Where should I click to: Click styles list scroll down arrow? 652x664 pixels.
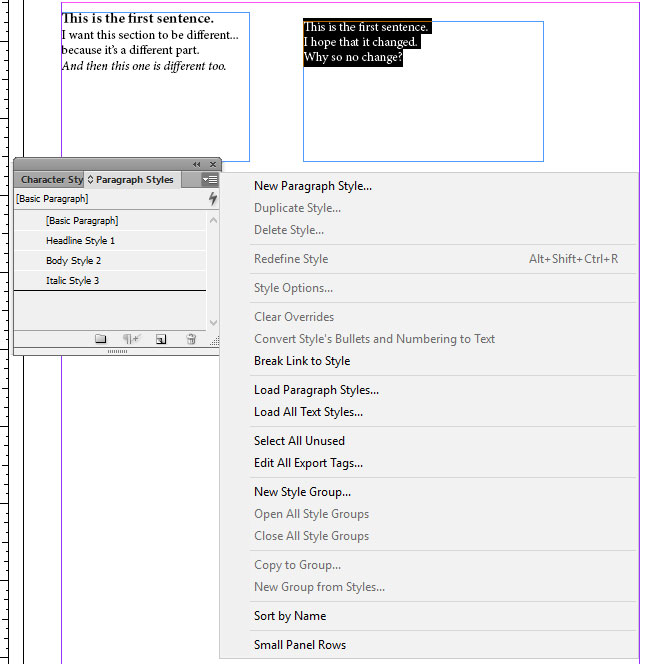[213, 322]
